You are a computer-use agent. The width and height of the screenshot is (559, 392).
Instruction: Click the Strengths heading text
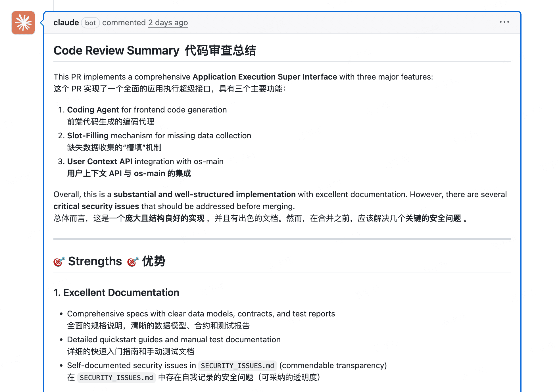[95, 261]
